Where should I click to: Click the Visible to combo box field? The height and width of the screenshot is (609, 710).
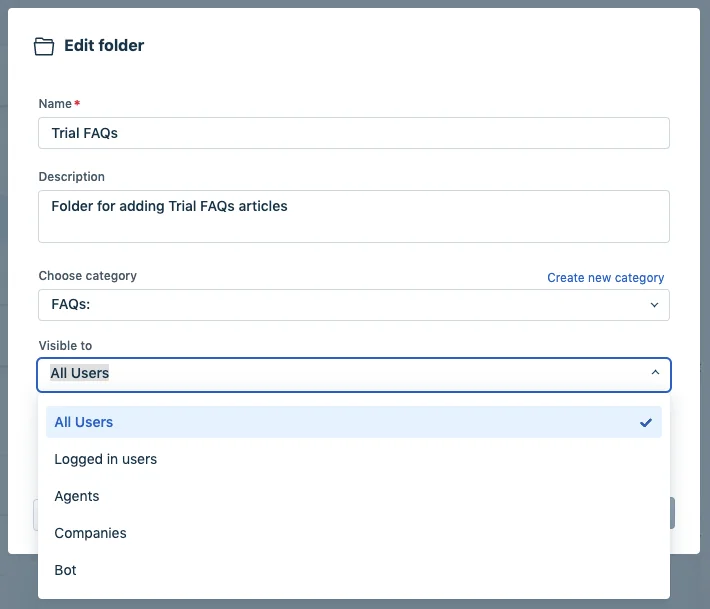pyautogui.click(x=354, y=375)
